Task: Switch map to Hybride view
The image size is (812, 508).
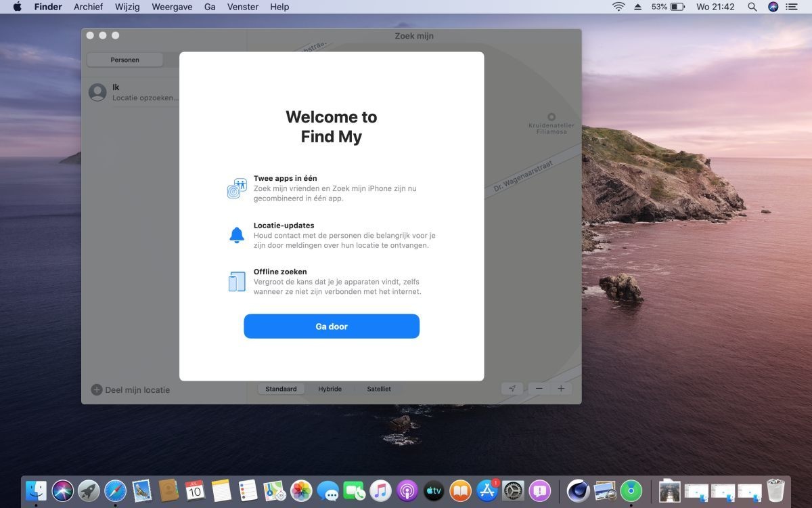Action: point(330,389)
